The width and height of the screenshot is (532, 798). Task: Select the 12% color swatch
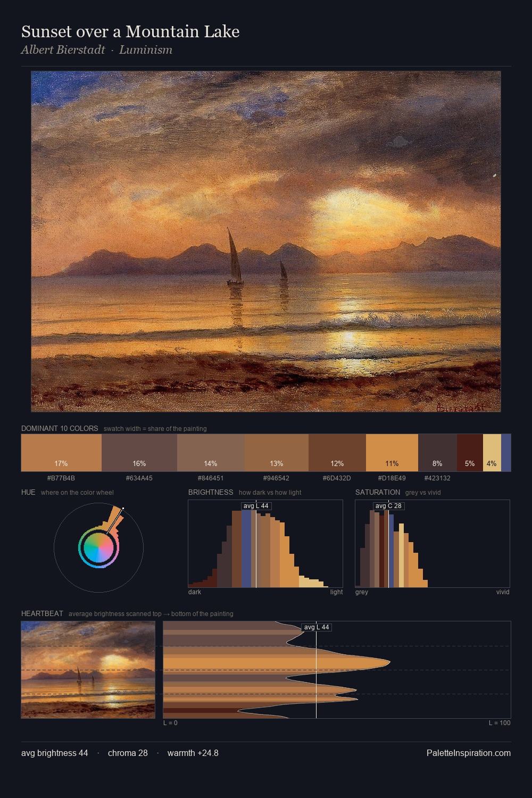[x=337, y=453]
